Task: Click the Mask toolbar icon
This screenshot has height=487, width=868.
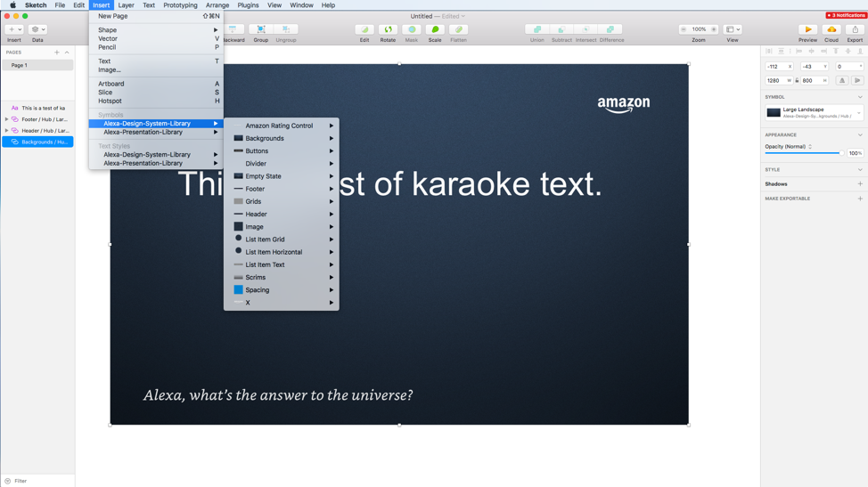Action: 412,29
